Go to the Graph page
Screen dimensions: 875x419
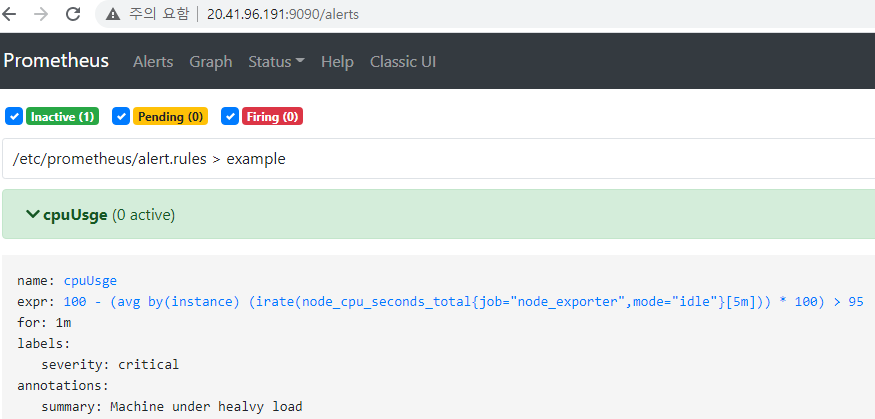pos(210,62)
